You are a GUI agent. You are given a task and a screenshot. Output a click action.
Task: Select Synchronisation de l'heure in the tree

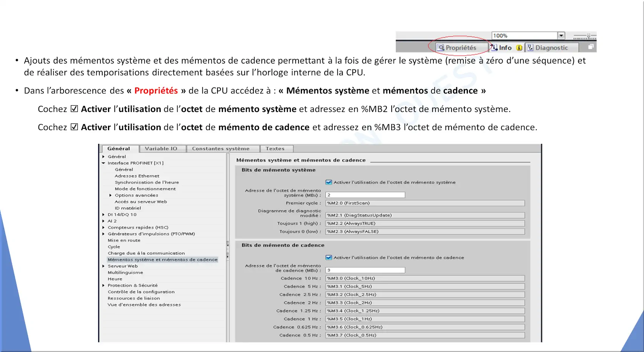[147, 182]
